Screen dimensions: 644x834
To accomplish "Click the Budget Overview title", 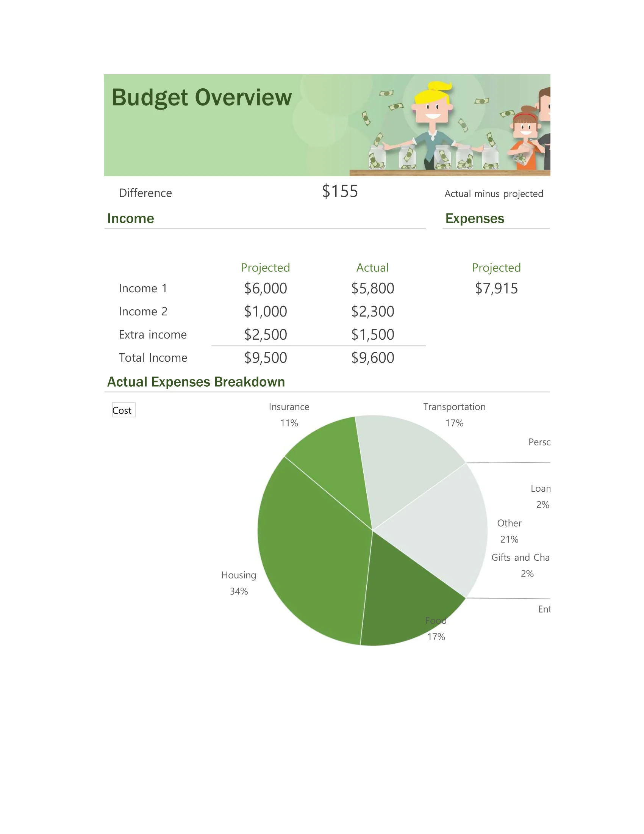I will point(202,98).
